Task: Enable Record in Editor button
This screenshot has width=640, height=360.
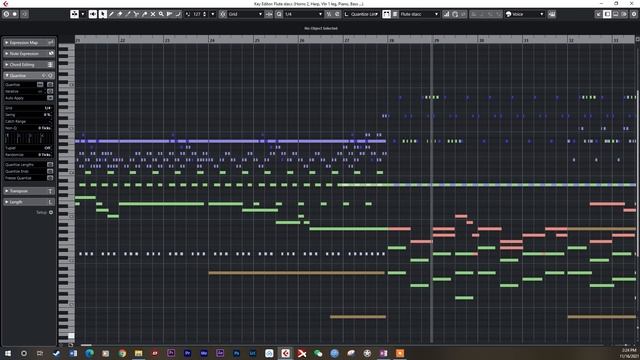Action: tap(15, 14)
